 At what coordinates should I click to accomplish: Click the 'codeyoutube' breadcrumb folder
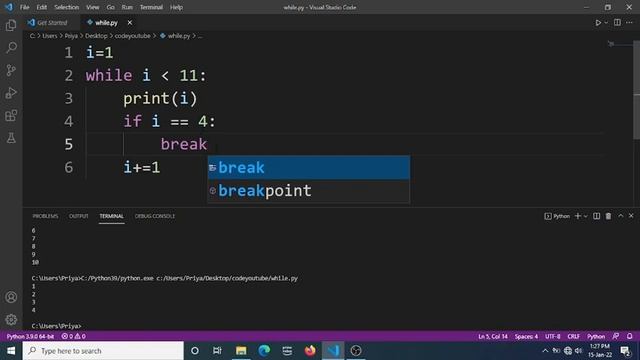point(132,36)
